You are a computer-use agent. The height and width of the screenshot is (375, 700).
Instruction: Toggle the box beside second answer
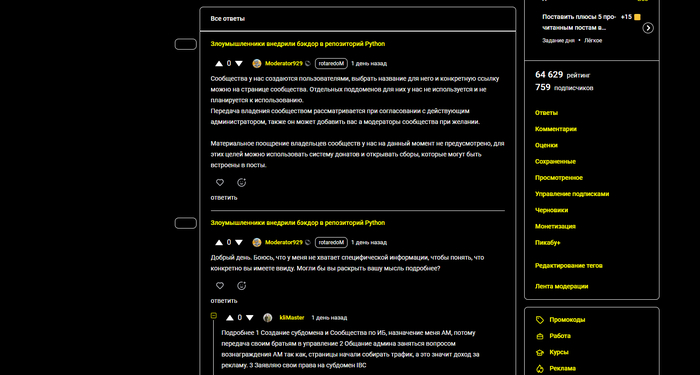(x=186, y=223)
